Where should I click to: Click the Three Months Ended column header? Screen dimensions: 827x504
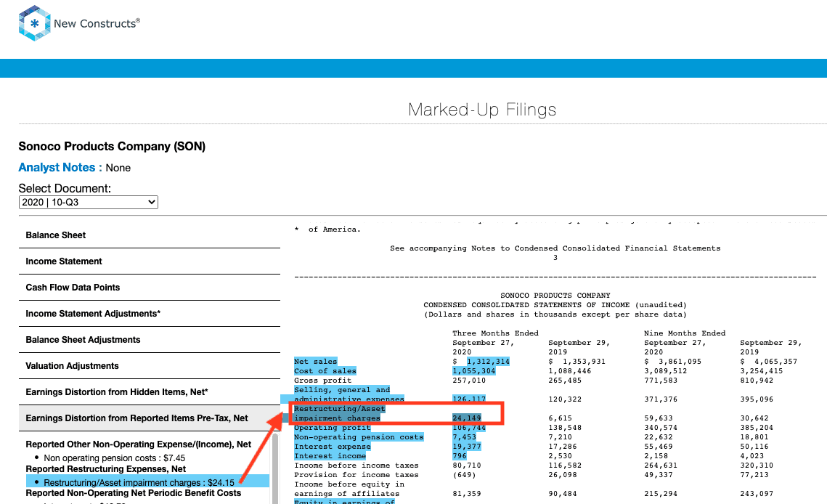pos(495,333)
